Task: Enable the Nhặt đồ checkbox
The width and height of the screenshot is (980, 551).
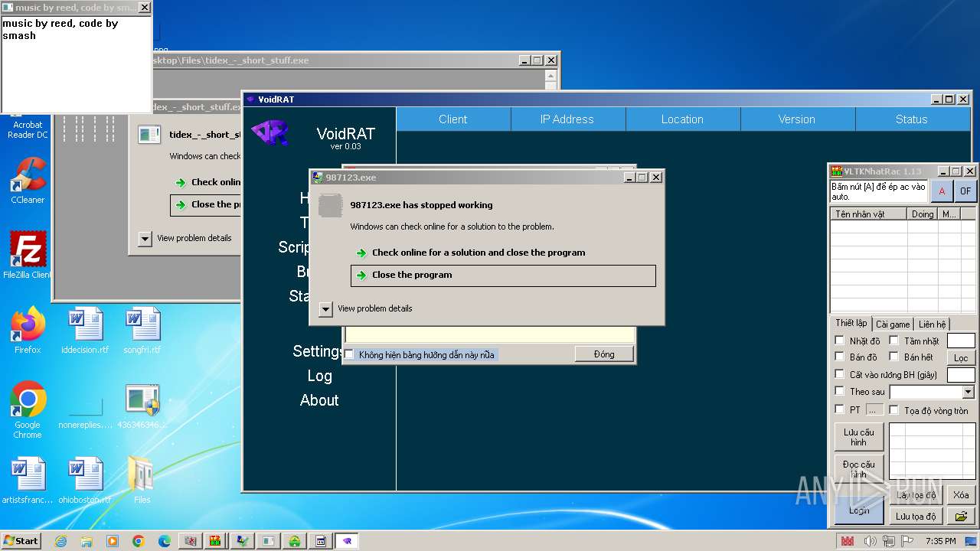Action: click(x=839, y=341)
